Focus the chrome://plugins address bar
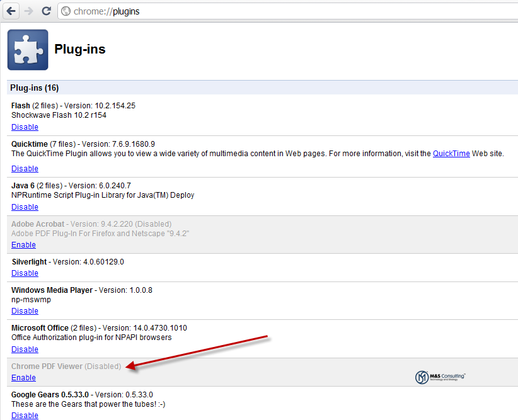Image resolution: width=518 pixels, height=420 pixels. 287,11
